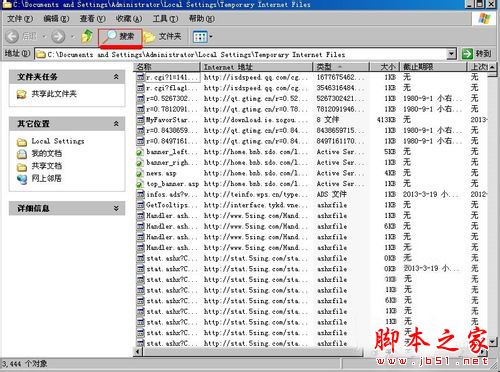This screenshot has width=500, height=372.
Task: Open the views icon in toolbar
Action: click(x=200, y=37)
